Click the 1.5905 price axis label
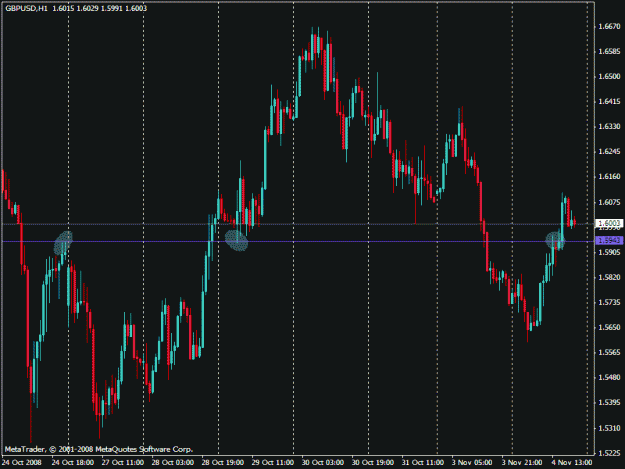The image size is (625, 469). pos(609,252)
